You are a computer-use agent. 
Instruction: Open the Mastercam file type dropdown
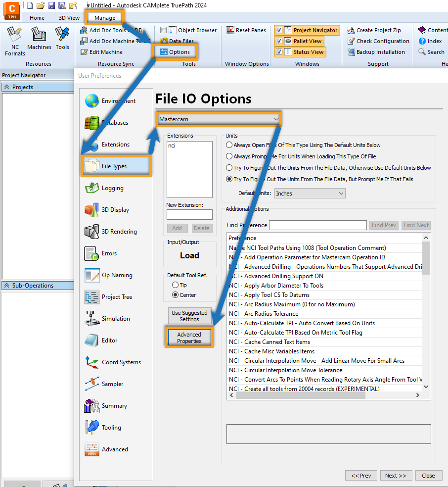219,119
